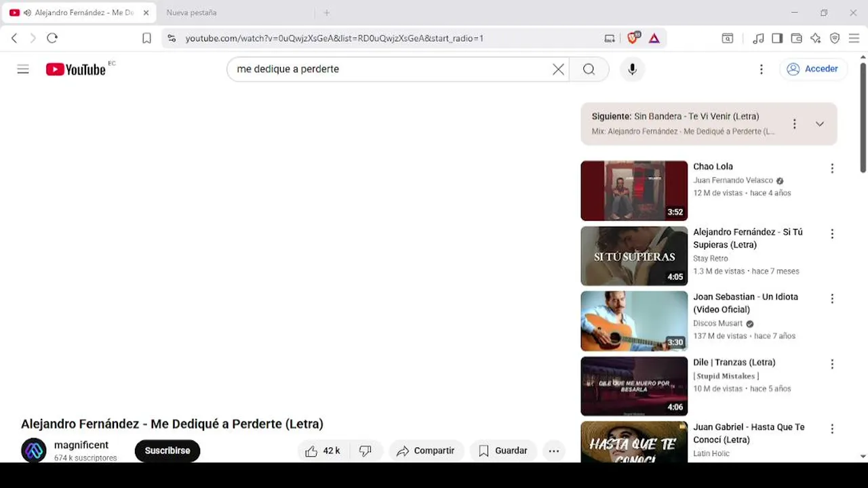Visit the Stay Retro channel
Image resolution: width=868 pixels, height=488 pixels.
711,259
